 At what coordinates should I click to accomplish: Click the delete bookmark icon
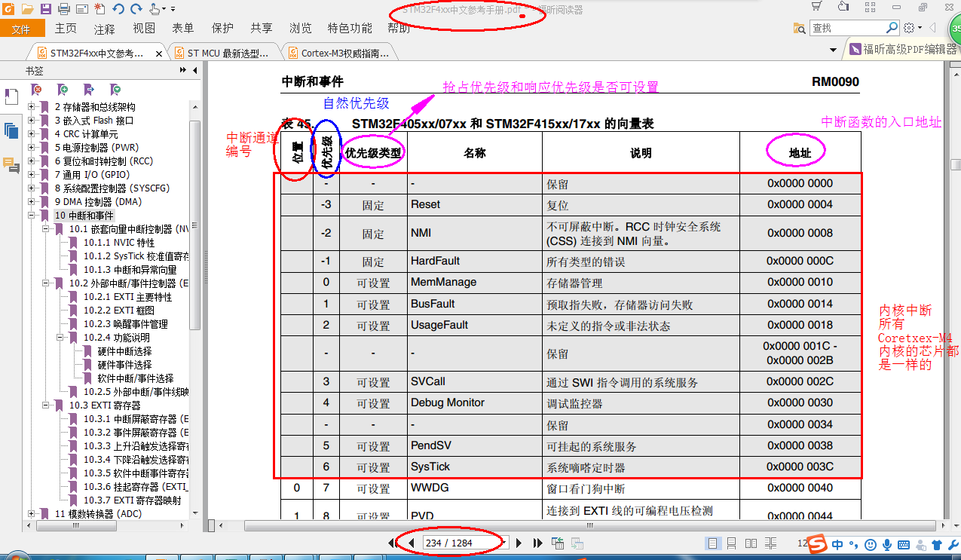[x=35, y=89]
